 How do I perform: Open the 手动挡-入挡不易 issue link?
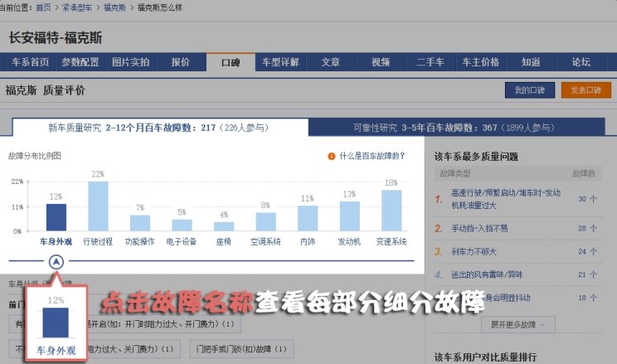(479, 228)
